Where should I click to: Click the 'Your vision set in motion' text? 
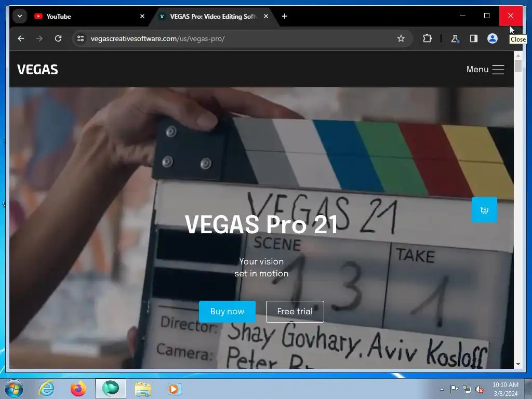click(262, 268)
